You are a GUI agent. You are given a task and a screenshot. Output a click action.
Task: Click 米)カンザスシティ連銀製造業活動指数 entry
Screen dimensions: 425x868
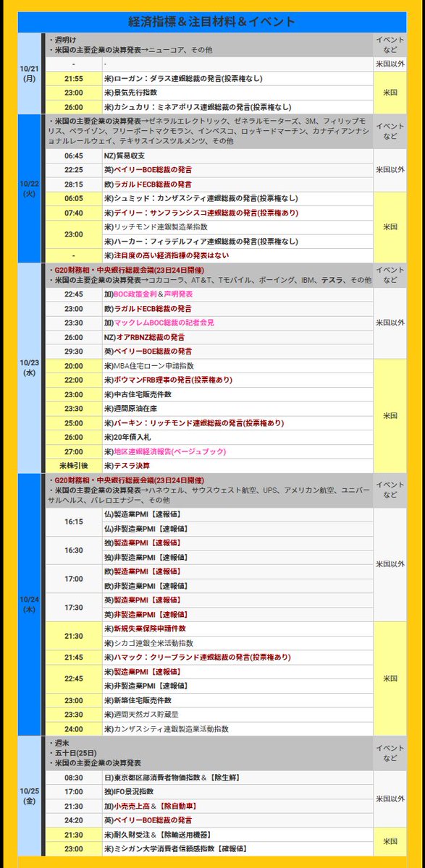pos(237,729)
